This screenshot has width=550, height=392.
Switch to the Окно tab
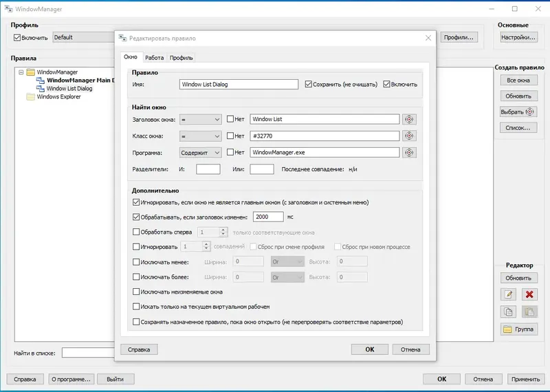[131, 57]
